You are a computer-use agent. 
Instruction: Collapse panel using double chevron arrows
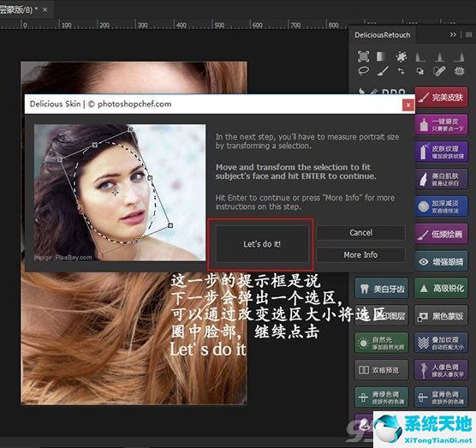[x=453, y=35]
